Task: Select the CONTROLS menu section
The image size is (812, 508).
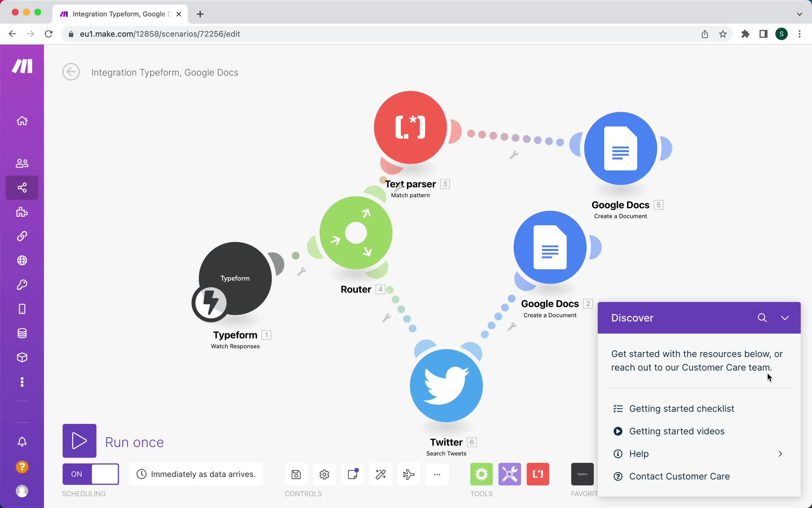Action: [303, 493]
